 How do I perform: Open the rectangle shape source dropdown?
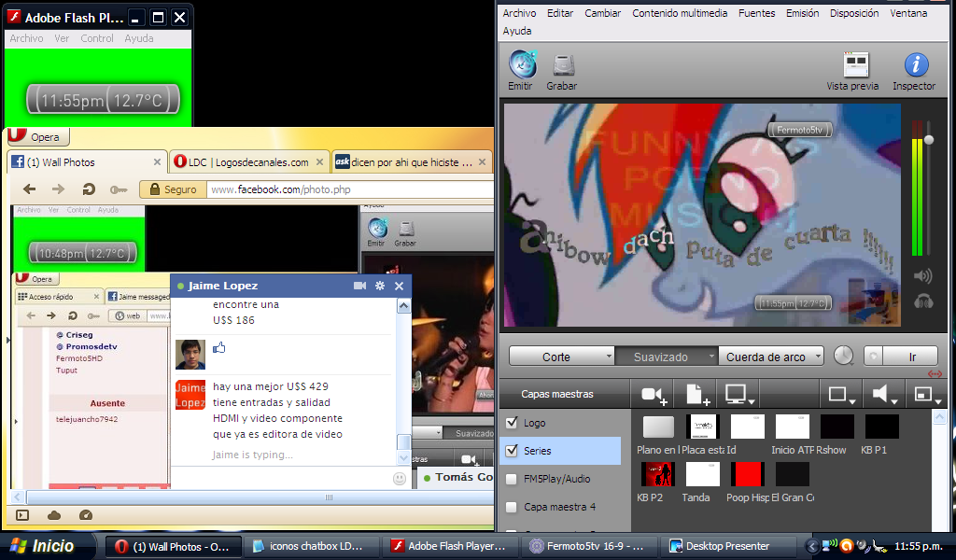tap(841, 395)
